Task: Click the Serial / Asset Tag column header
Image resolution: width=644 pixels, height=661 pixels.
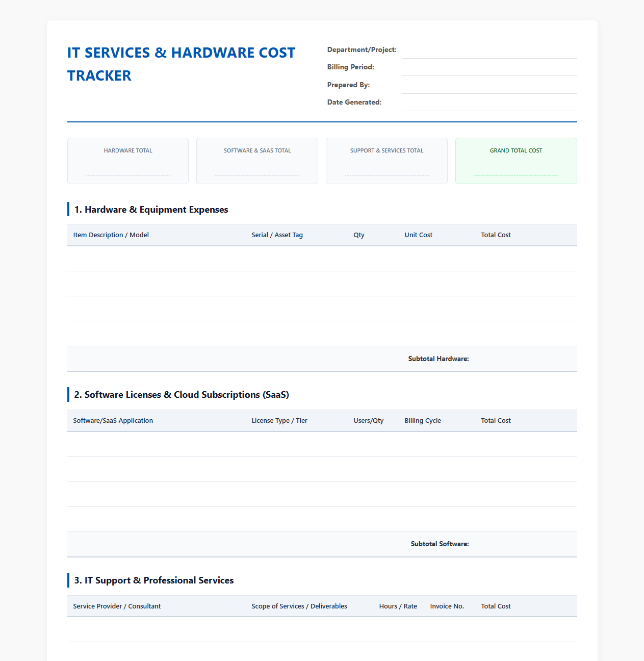Action: click(277, 235)
